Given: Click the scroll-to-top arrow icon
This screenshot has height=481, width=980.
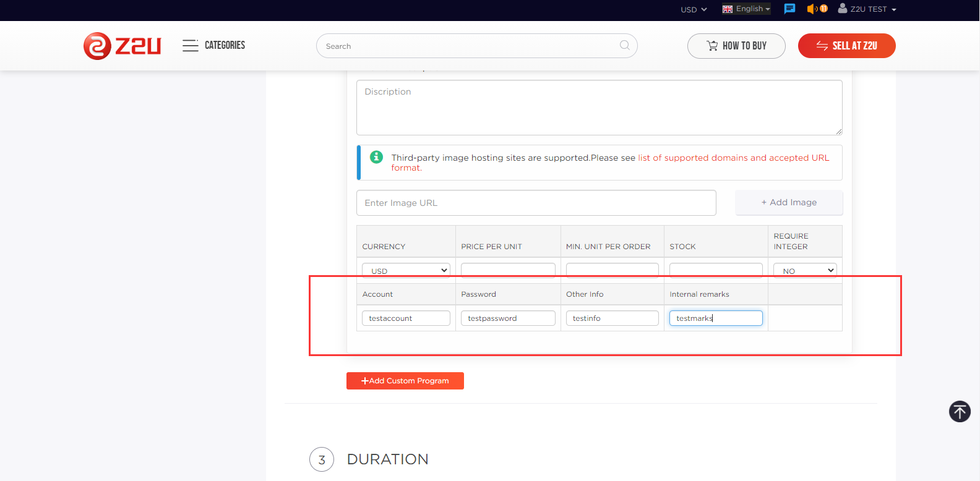Looking at the screenshot, I should (960, 412).
